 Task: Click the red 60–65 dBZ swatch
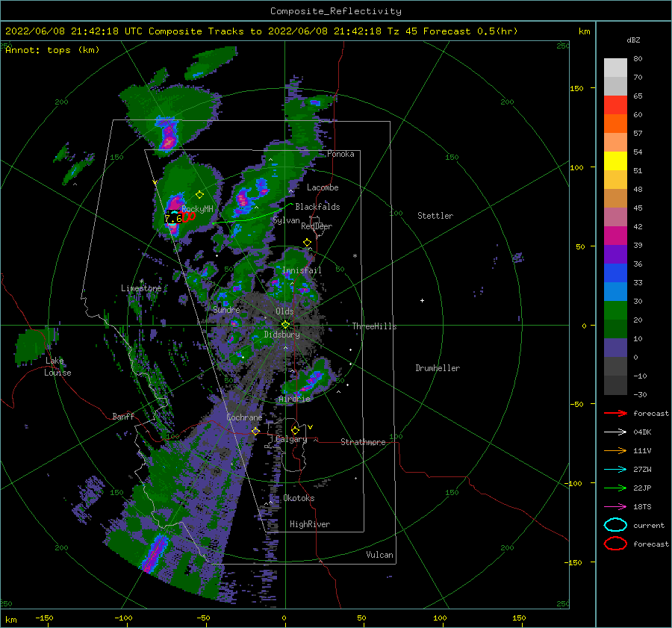click(x=615, y=105)
